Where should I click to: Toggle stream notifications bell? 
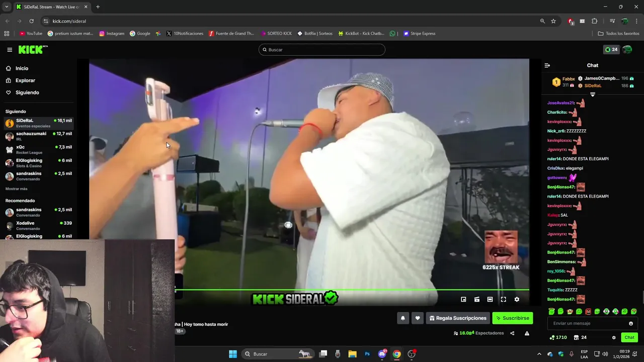point(403,318)
